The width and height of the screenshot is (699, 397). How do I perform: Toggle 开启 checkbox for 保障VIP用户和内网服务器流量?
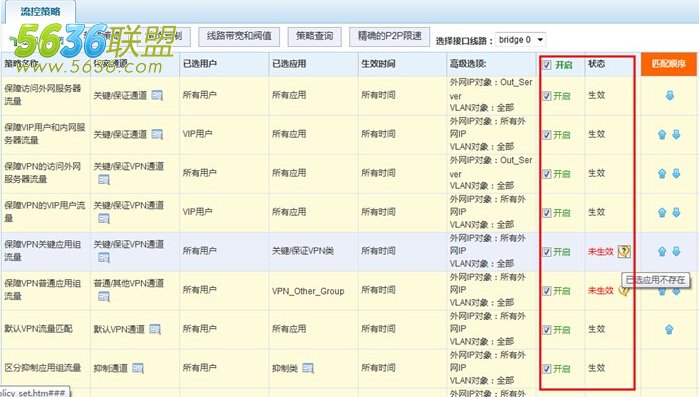(547, 135)
